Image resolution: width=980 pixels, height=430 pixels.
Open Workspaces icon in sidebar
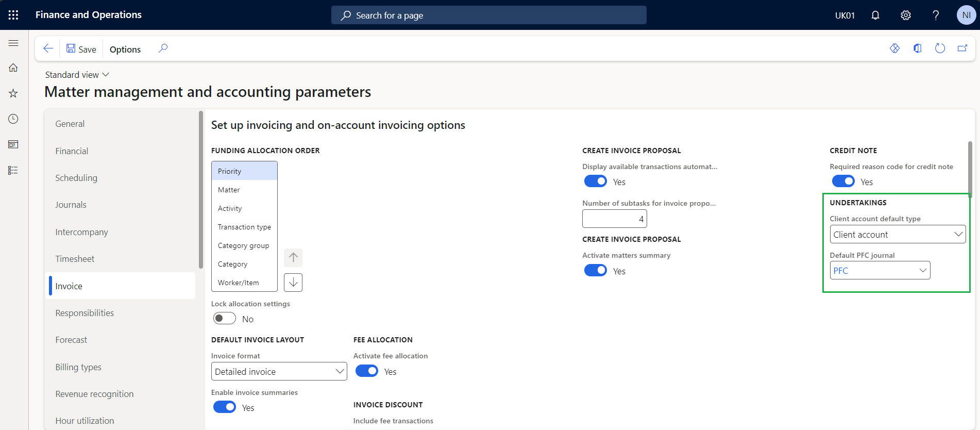(x=13, y=144)
